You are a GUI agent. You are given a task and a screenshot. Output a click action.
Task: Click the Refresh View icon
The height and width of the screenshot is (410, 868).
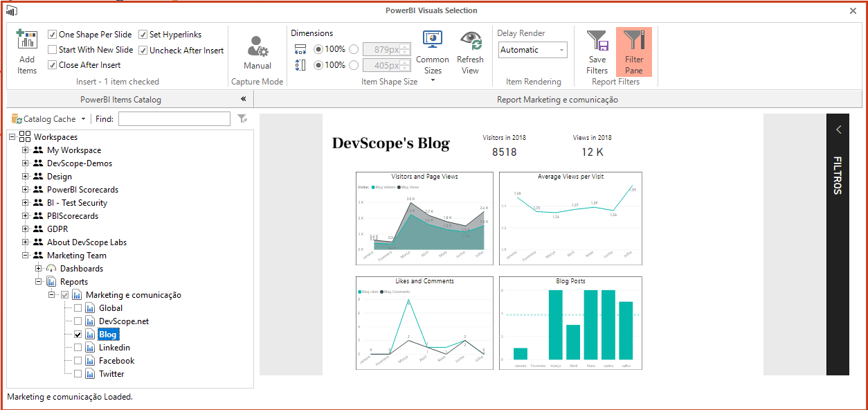coord(470,50)
